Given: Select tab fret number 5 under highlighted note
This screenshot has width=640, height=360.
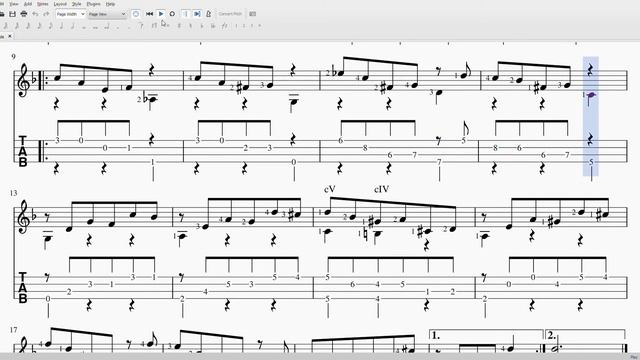Looking at the screenshot, I should (591, 162).
